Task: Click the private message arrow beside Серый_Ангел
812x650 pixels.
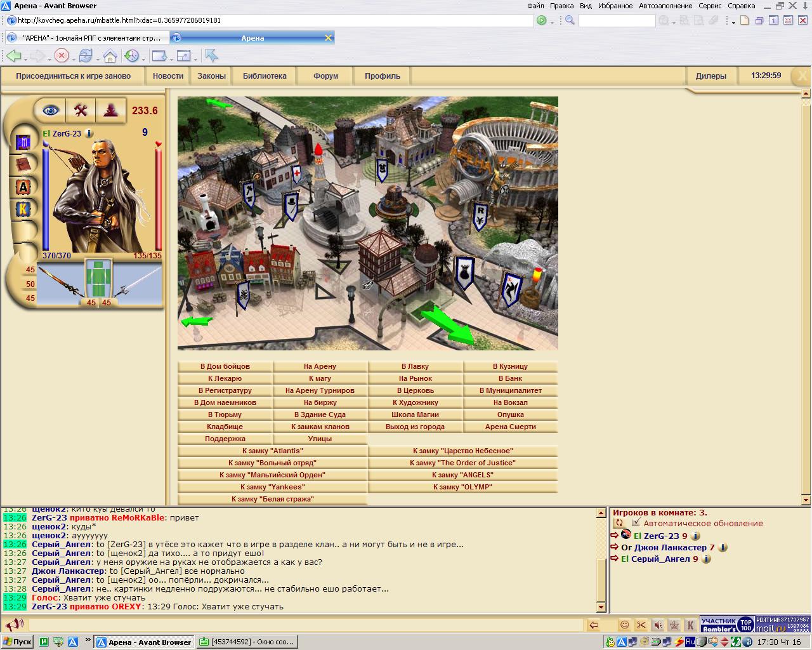Action: (x=614, y=559)
